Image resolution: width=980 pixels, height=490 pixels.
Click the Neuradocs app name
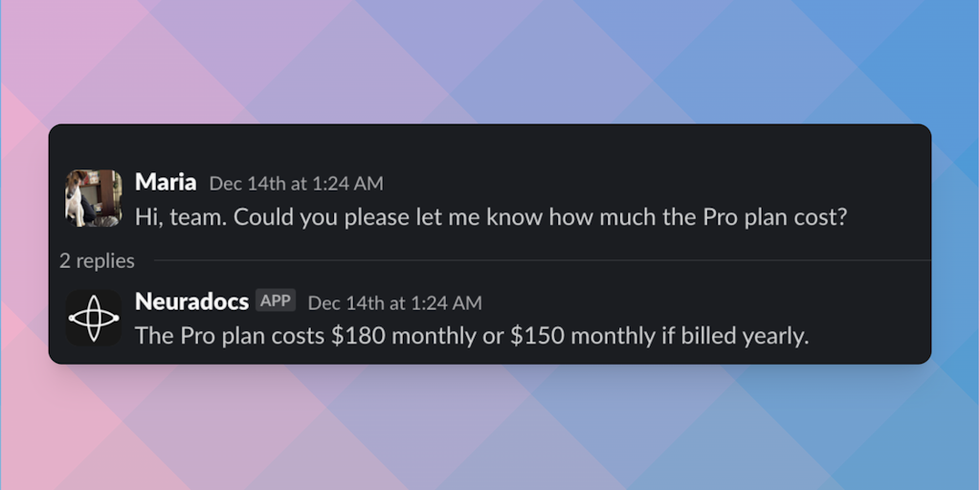click(x=191, y=301)
